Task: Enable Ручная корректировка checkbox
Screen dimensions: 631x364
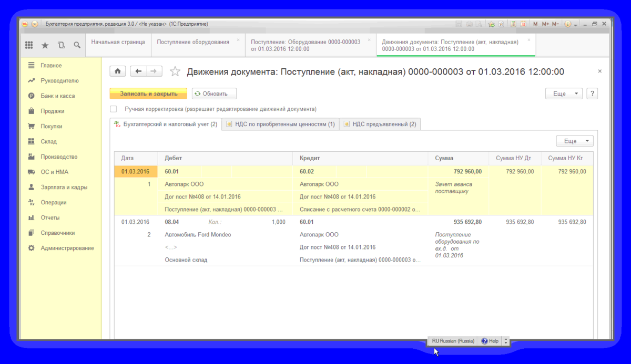Action: pos(113,109)
